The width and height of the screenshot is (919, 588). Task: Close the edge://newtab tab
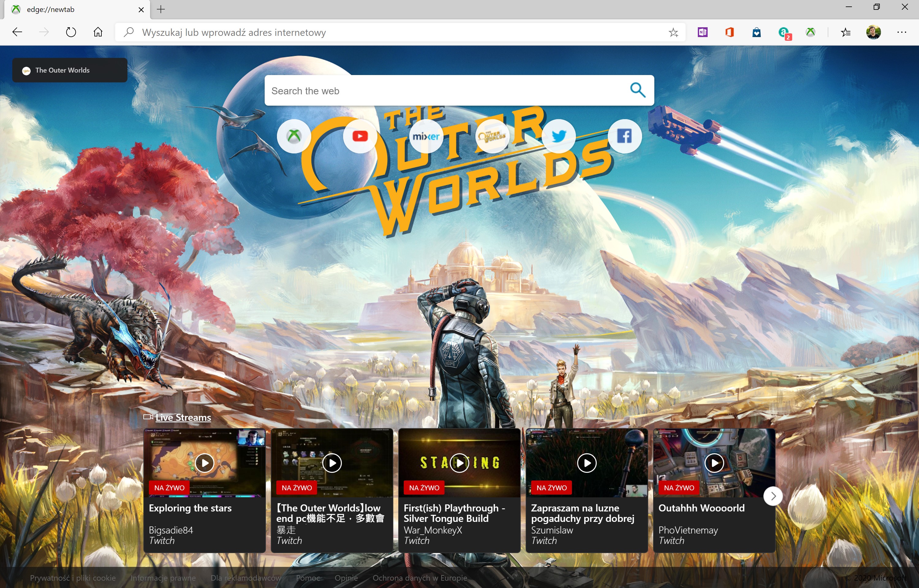point(141,9)
